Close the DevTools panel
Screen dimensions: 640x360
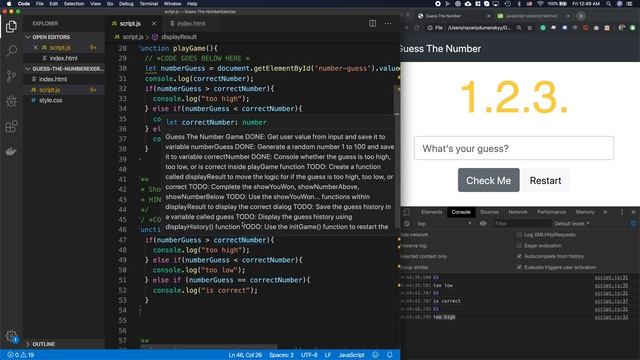click(633, 212)
